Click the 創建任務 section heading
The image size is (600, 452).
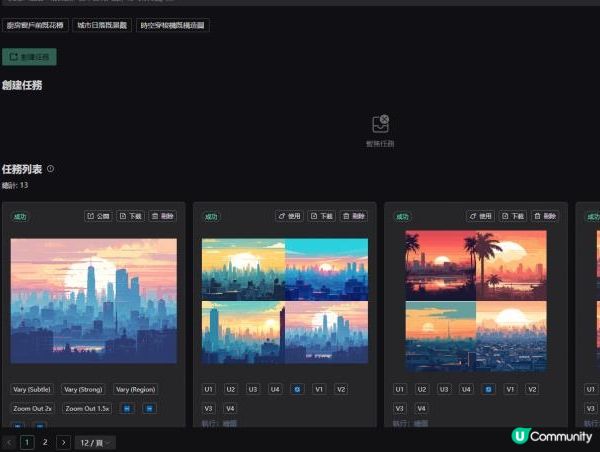click(x=22, y=85)
